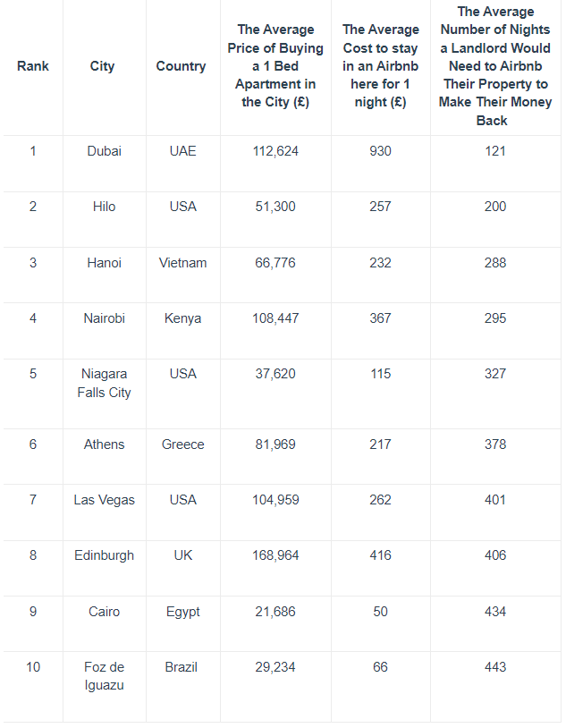Click the City column header
This screenshot has height=728, width=566.
(x=103, y=66)
